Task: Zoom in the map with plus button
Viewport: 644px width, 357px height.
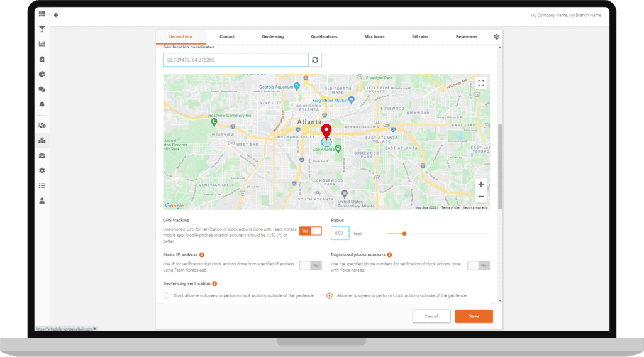Action: tap(481, 184)
